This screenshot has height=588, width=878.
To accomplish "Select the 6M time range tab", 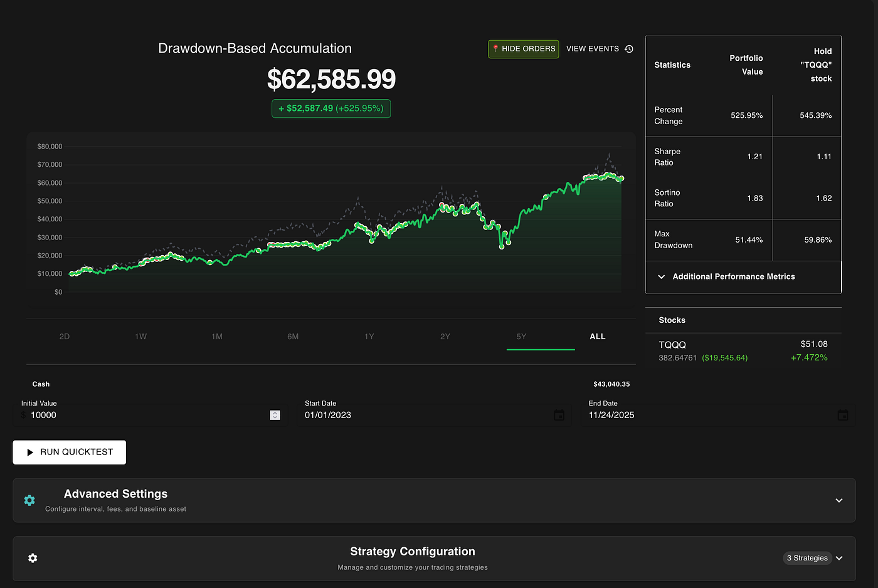I will (x=293, y=337).
